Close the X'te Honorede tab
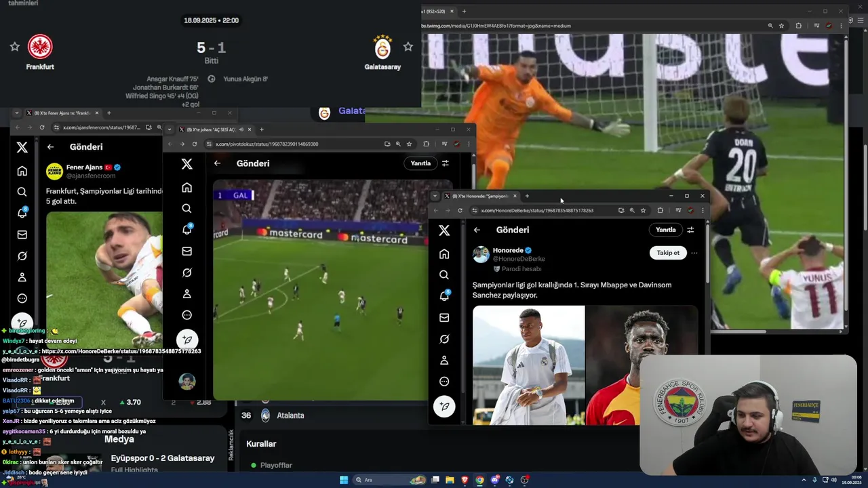Image resolution: width=868 pixels, height=488 pixels. (515, 196)
